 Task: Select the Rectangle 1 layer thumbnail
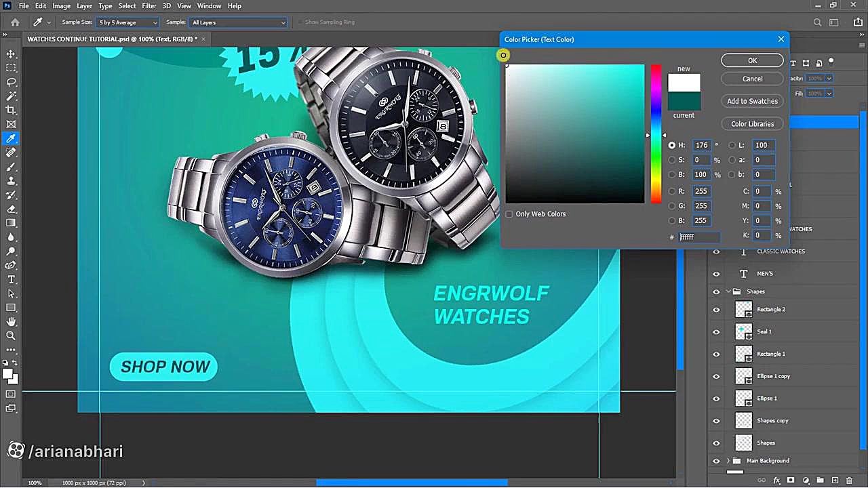[744, 354]
